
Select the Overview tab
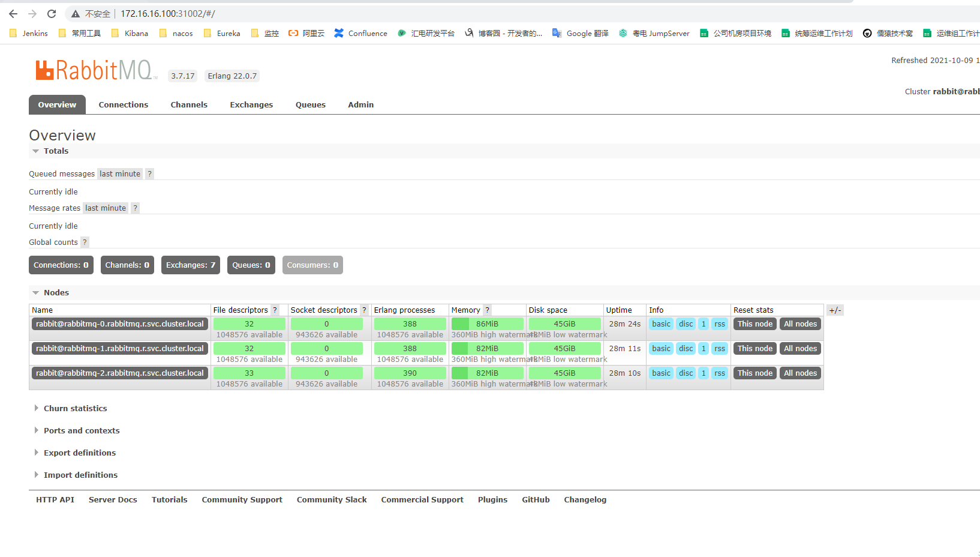click(x=57, y=105)
